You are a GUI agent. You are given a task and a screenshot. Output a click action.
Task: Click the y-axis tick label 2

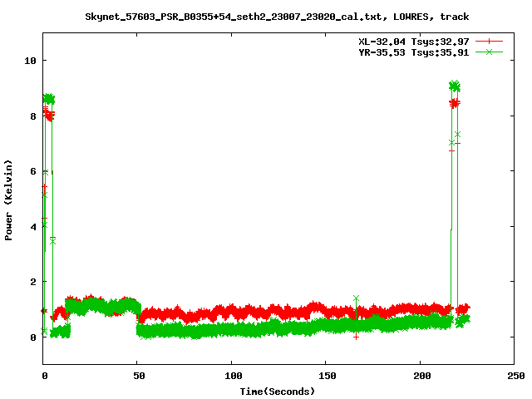[x=33, y=282]
